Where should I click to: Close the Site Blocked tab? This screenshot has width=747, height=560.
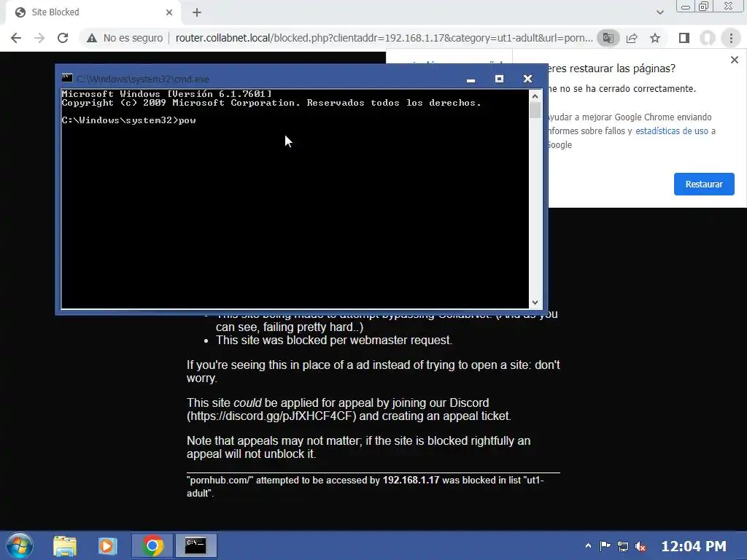point(169,12)
